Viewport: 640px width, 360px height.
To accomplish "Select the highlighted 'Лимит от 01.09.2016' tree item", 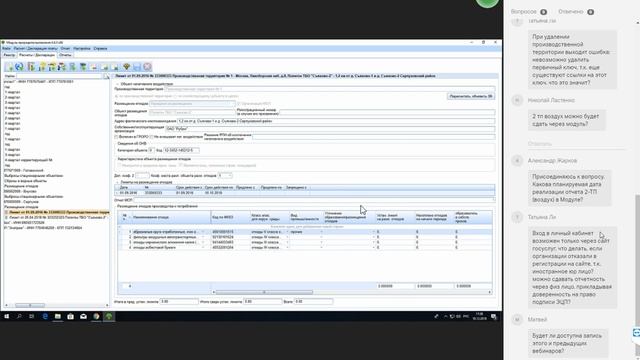I will tap(59, 212).
